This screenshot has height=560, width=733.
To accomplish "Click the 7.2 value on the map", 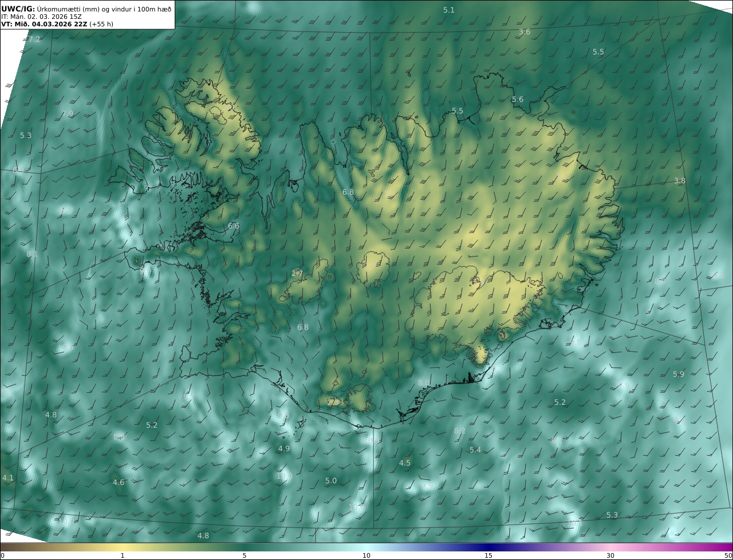I will (34, 40).
